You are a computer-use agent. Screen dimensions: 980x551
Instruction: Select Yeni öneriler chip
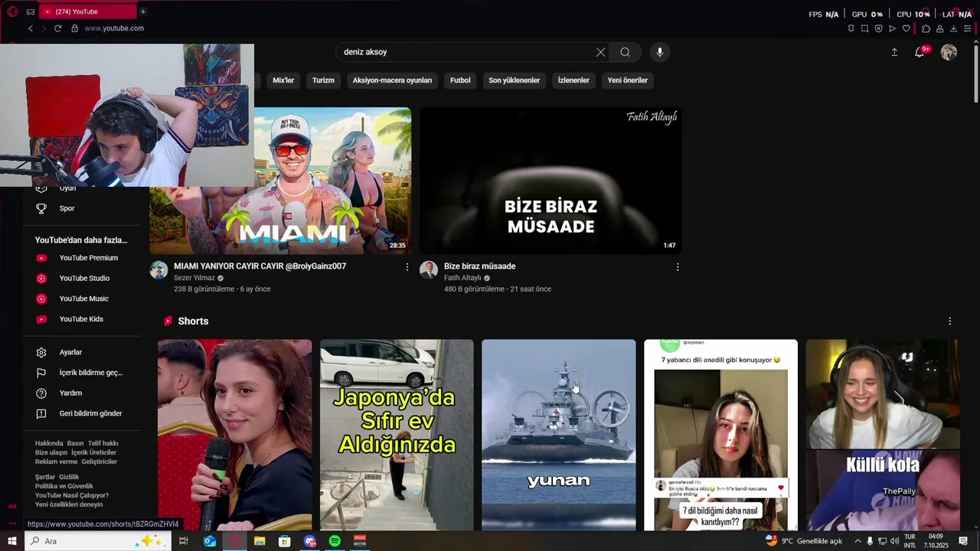point(628,80)
